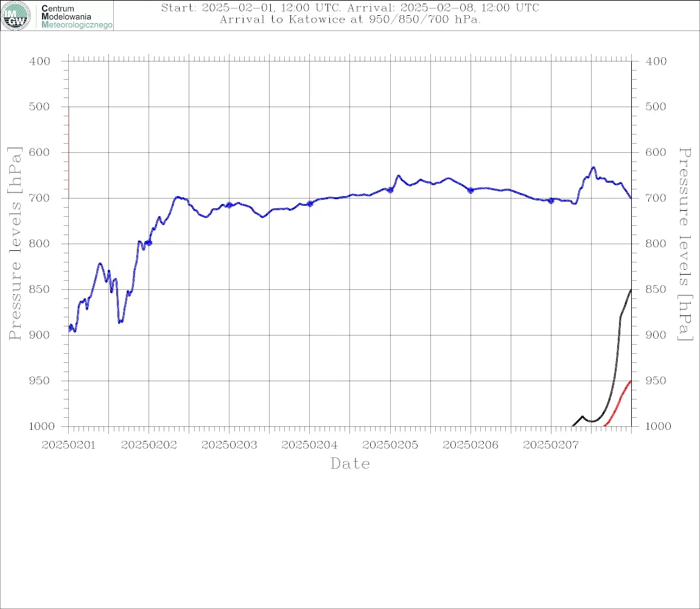Screen dimensions: 700x609
Task: Click the left axis 800 label
Action: [40, 244]
